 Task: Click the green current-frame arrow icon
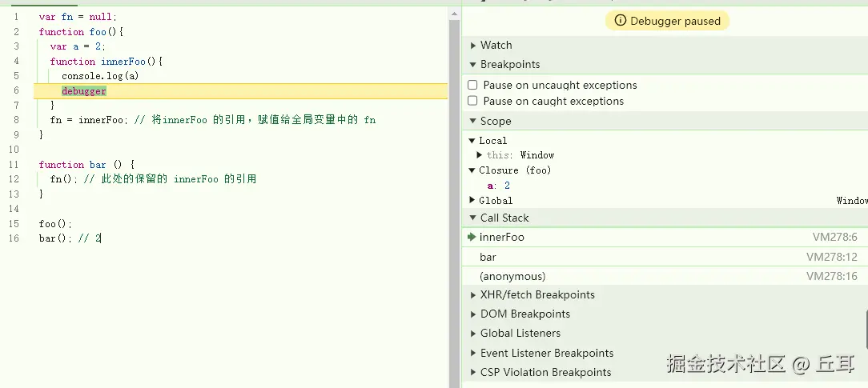(x=472, y=237)
